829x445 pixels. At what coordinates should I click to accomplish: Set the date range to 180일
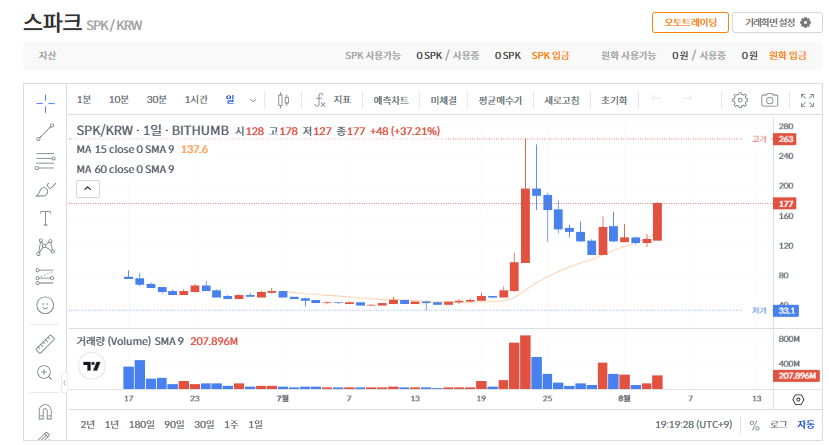141,424
